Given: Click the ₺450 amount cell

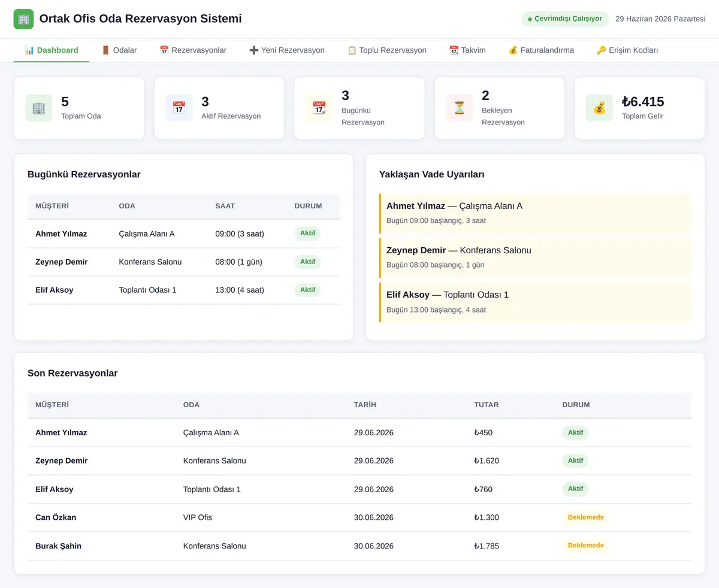Looking at the screenshot, I should tap(484, 432).
